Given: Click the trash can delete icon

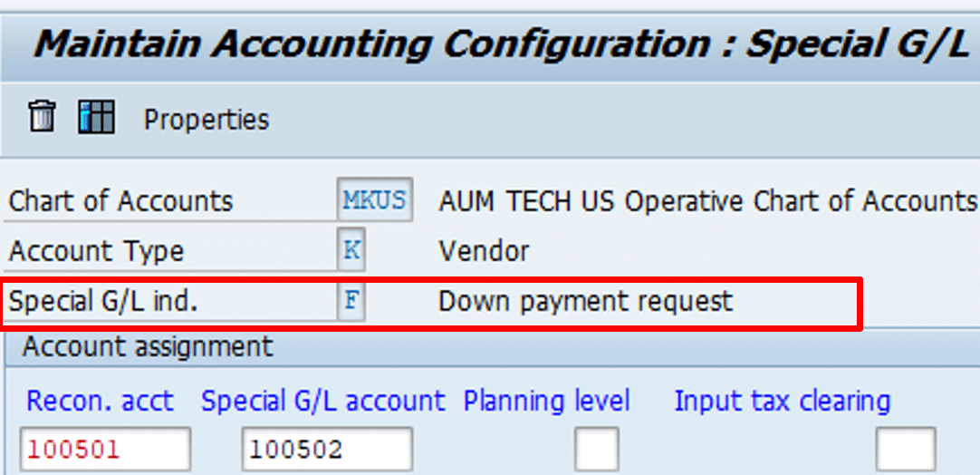Looking at the screenshot, I should (x=43, y=116).
